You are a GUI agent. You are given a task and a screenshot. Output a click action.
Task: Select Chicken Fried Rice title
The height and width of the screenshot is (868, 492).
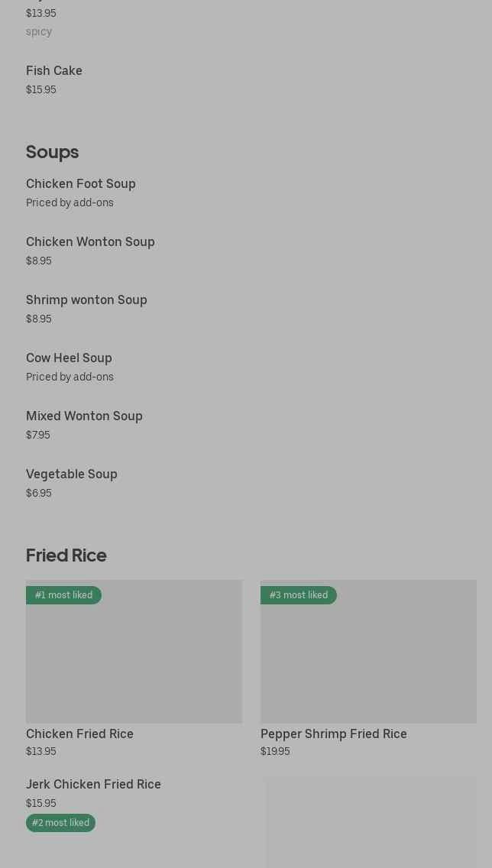click(x=79, y=734)
